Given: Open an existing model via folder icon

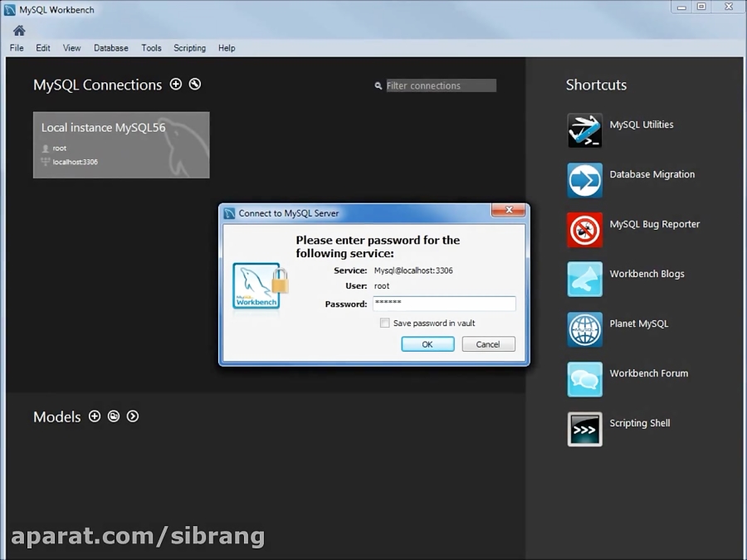Looking at the screenshot, I should click(113, 416).
